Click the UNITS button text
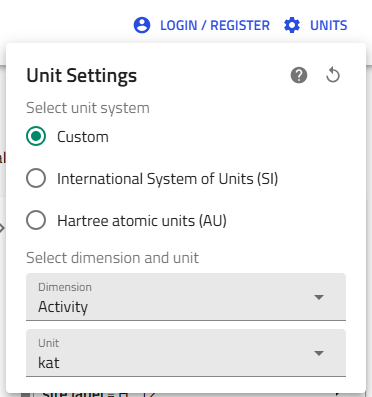The image size is (372, 397). coord(329,25)
